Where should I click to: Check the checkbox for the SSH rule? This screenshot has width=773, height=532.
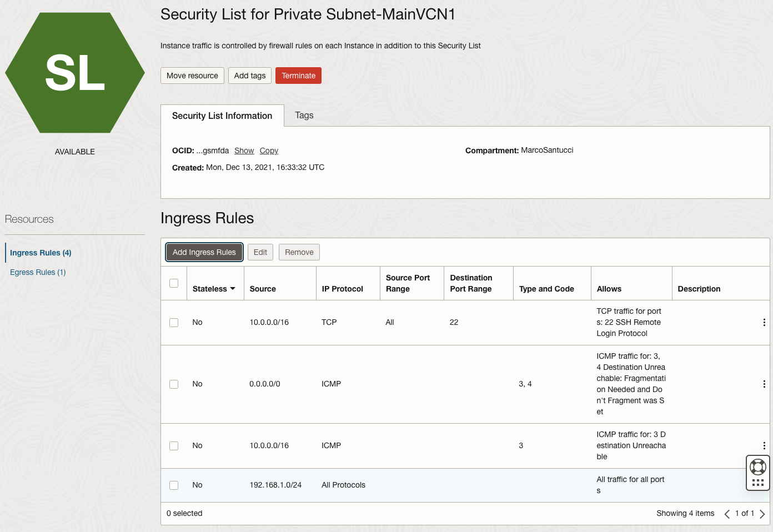click(x=174, y=322)
